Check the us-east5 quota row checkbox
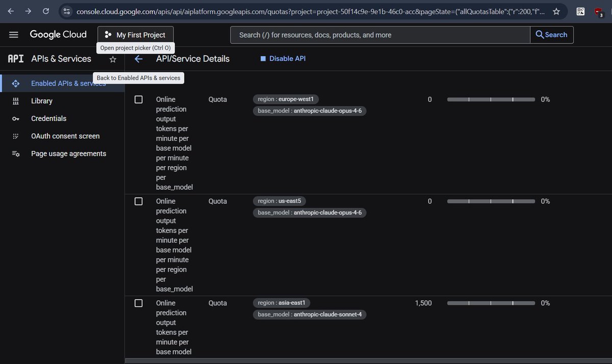 (x=138, y=201)
